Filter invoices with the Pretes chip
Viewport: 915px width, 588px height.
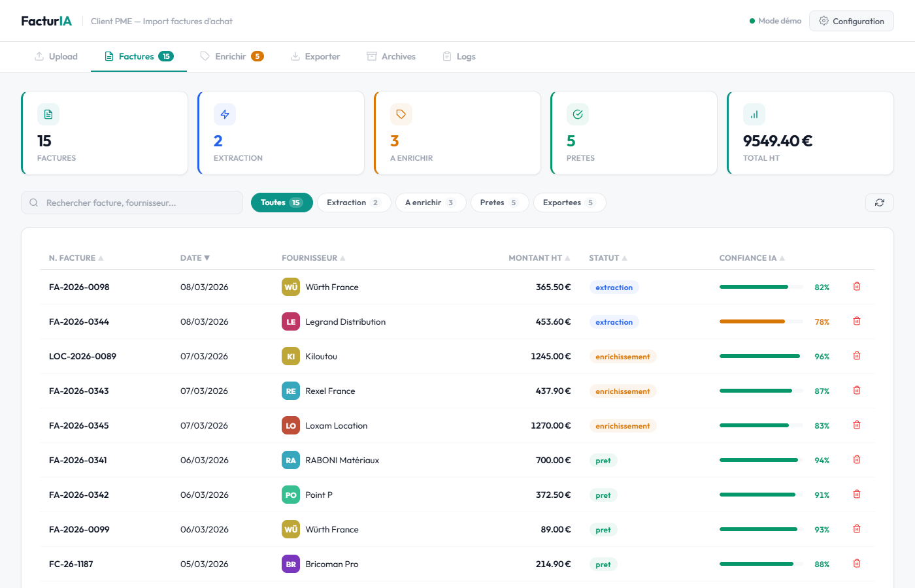500,203
